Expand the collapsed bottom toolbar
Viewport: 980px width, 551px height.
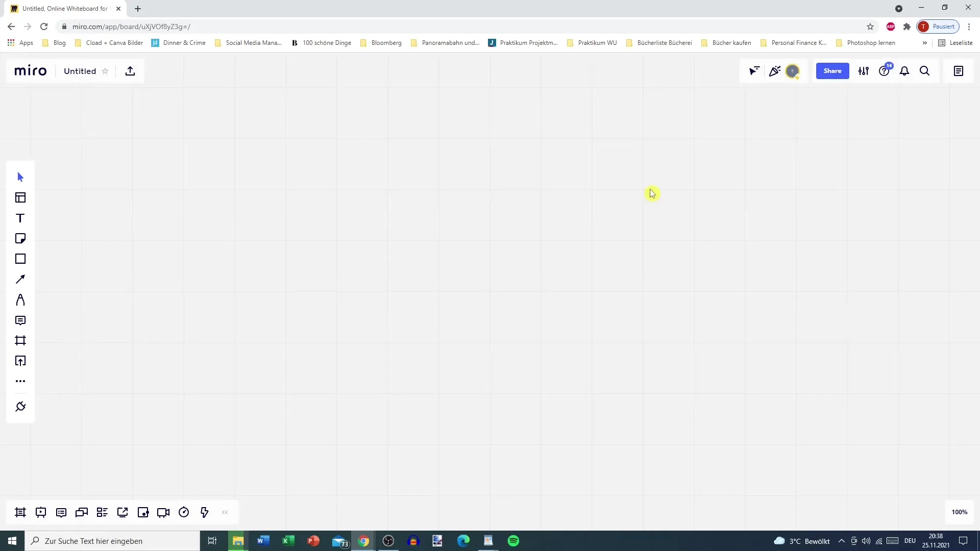pos(225,512)
